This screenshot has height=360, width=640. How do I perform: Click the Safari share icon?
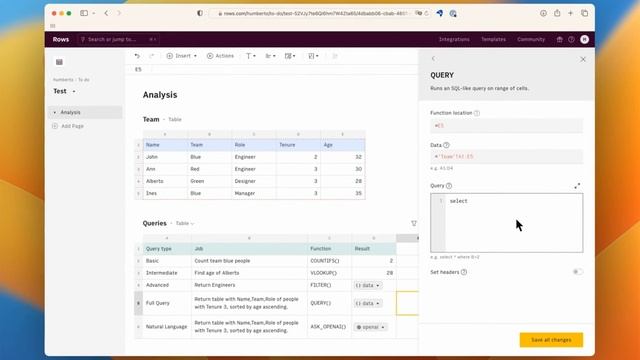[557, 13]
